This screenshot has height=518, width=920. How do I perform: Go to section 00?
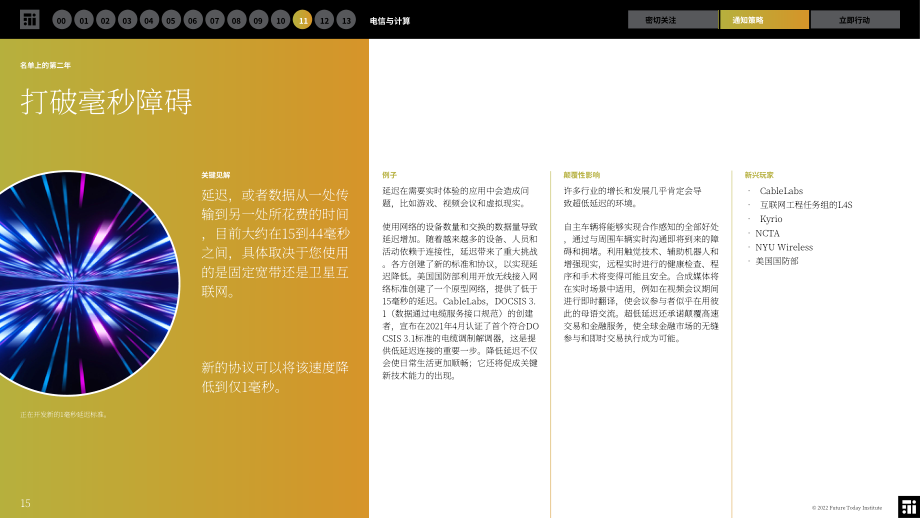point(62,20)
